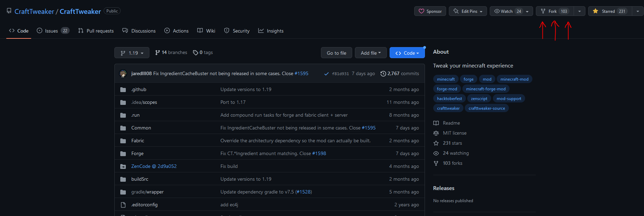Open the jaredlll08 author link
Screen dimensions: 644x216
[x=141, y=73]
